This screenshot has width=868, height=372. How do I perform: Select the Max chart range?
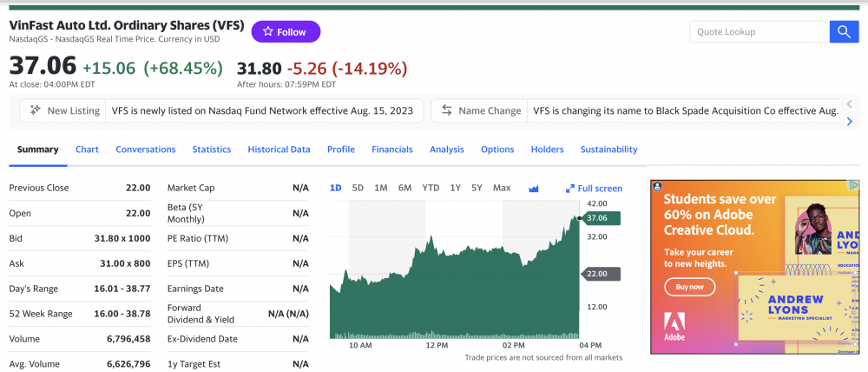502,188
